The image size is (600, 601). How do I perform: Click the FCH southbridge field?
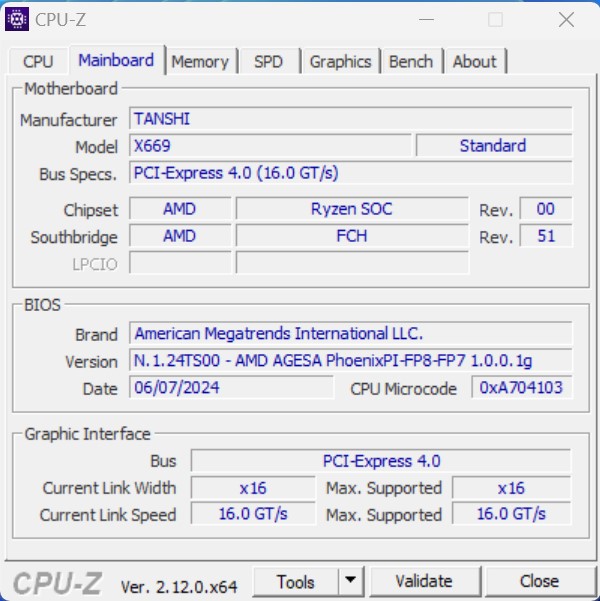352,236
